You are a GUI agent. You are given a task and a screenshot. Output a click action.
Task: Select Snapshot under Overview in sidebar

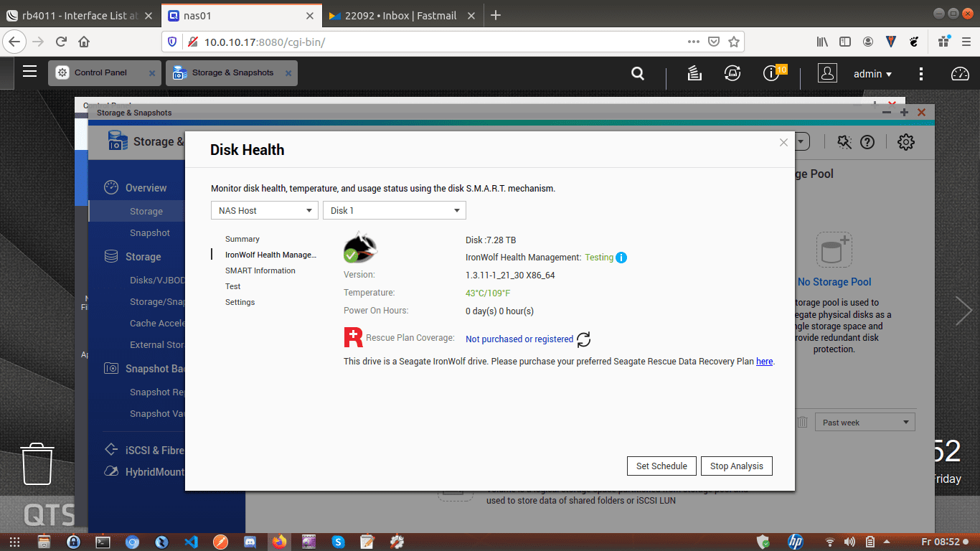click(150, 232)
